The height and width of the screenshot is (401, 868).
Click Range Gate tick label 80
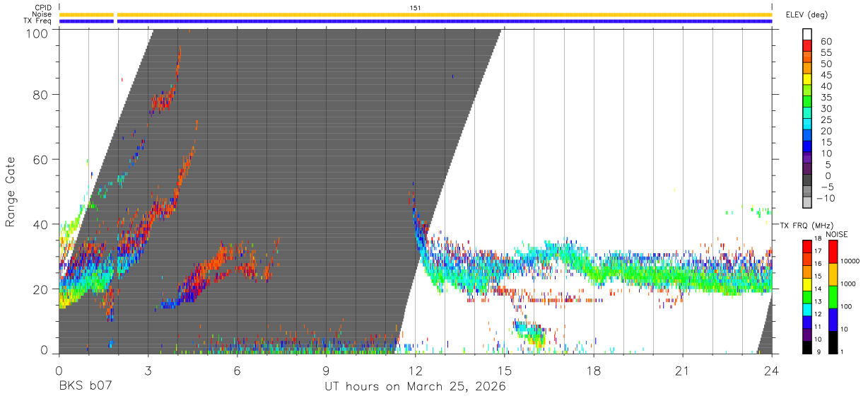pos(40,94)
